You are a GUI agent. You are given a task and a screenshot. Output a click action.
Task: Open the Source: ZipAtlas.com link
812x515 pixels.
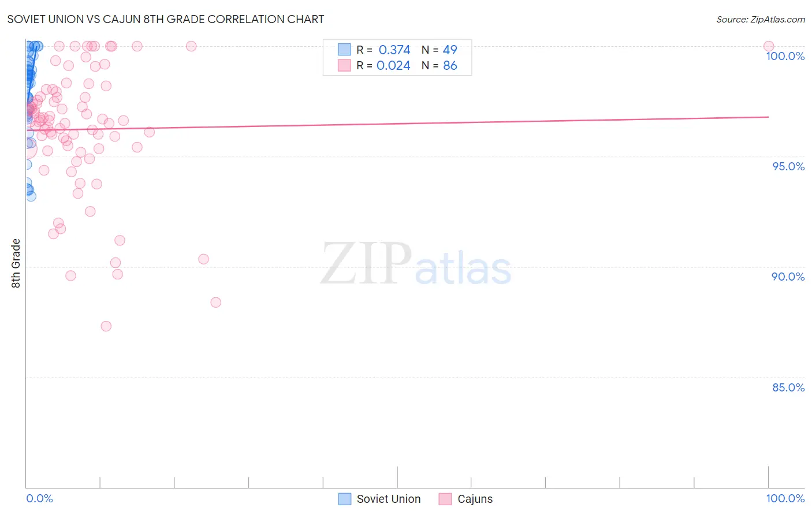click(761, 19)
